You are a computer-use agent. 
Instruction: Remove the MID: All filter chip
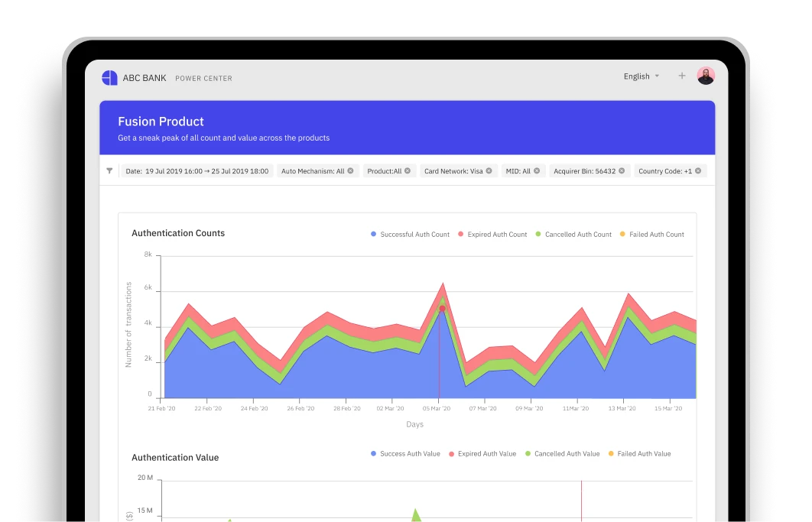click(x=537, y=171)
